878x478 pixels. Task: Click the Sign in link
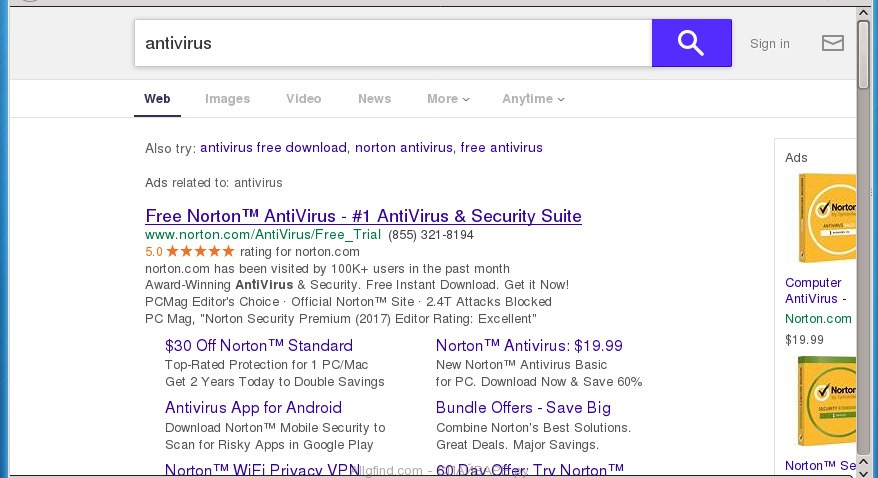coord(769,43)
